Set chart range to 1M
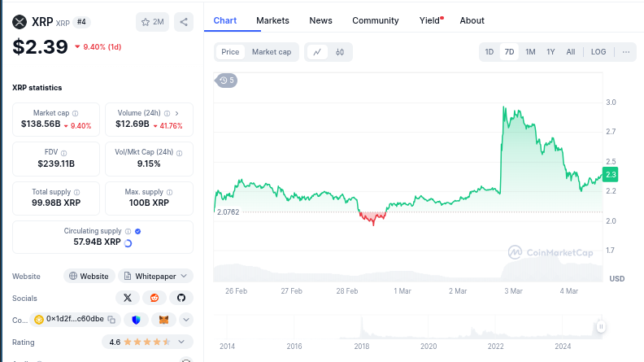Screen dimensions: 644x362 point(530,52)
